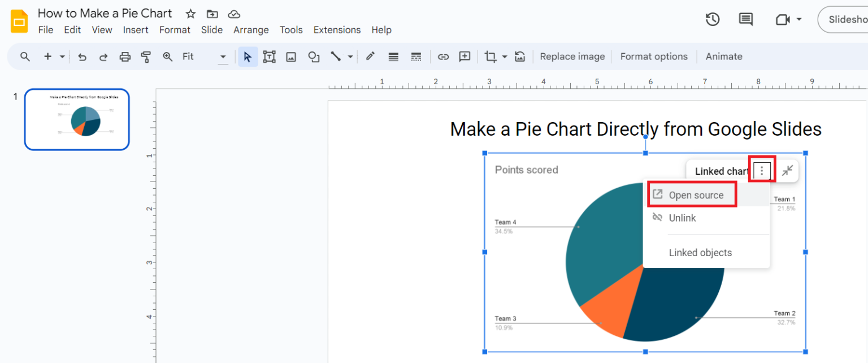Screen dimensions: 868x363
Task: Open the Crop image dropdown arrow
Action: tap(505, 57)
